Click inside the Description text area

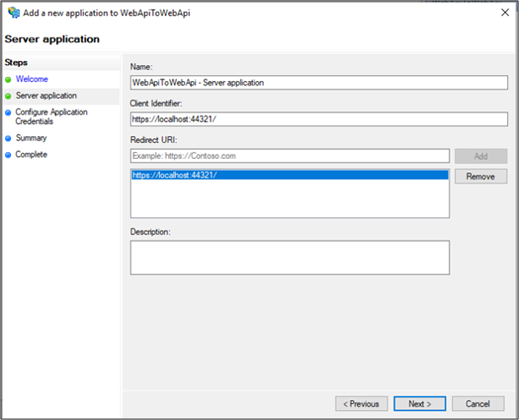pyautogui.click(x=290, y=258)
